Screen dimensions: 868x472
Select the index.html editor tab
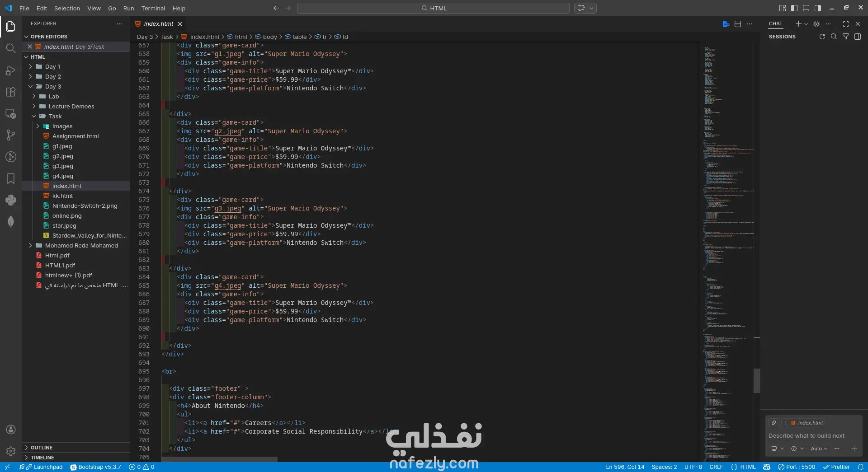tap(158, 24)
